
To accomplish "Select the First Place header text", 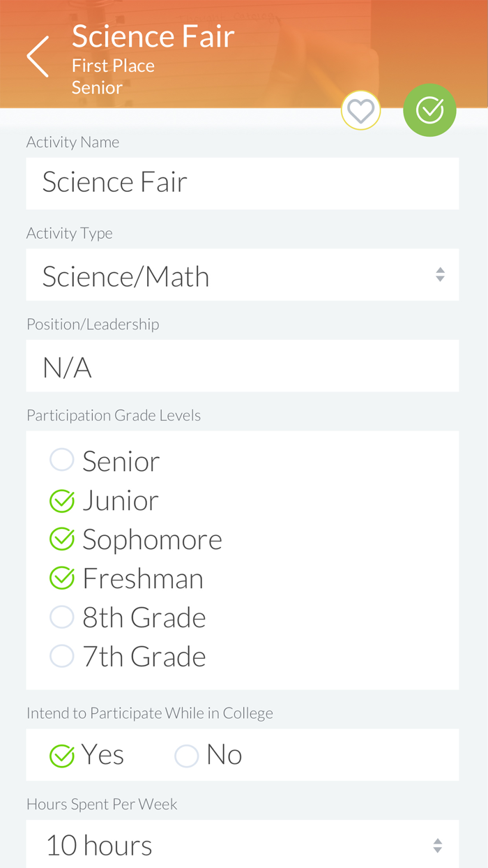I will coord(113,66).
